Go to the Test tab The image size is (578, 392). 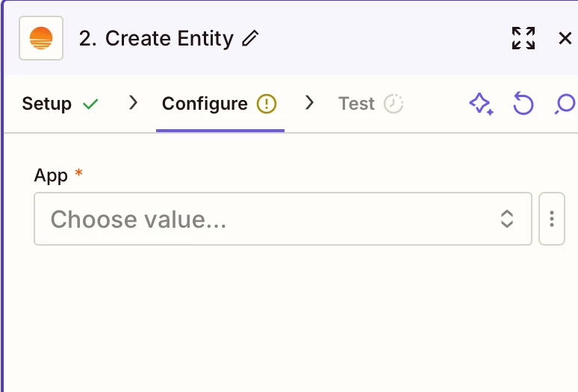370,104
